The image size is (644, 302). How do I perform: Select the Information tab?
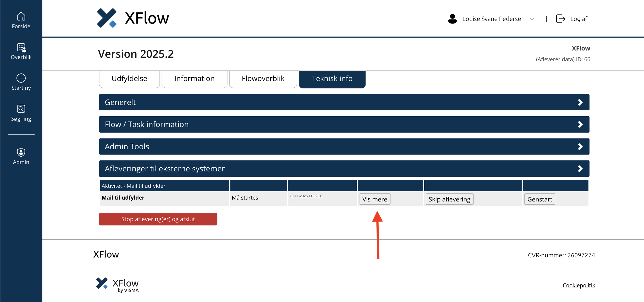194,79
